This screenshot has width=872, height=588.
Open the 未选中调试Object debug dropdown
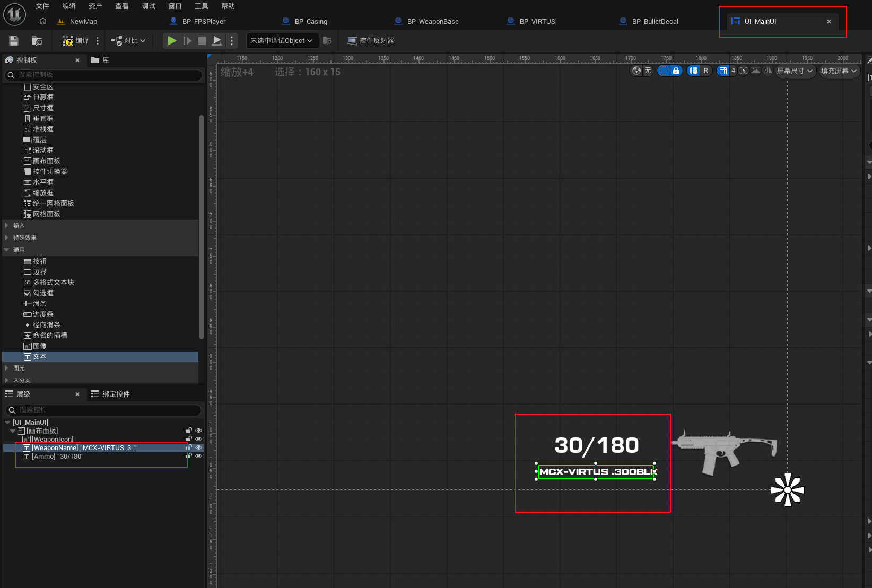[282, 41]
